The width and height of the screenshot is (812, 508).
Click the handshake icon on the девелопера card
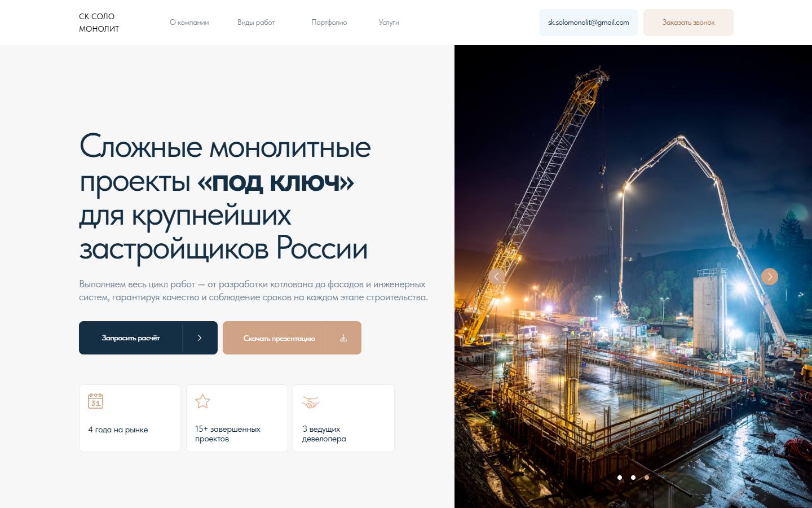311,402
